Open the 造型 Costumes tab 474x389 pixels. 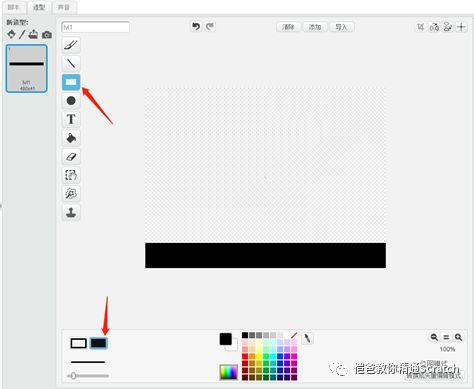(x=39, y=7)
